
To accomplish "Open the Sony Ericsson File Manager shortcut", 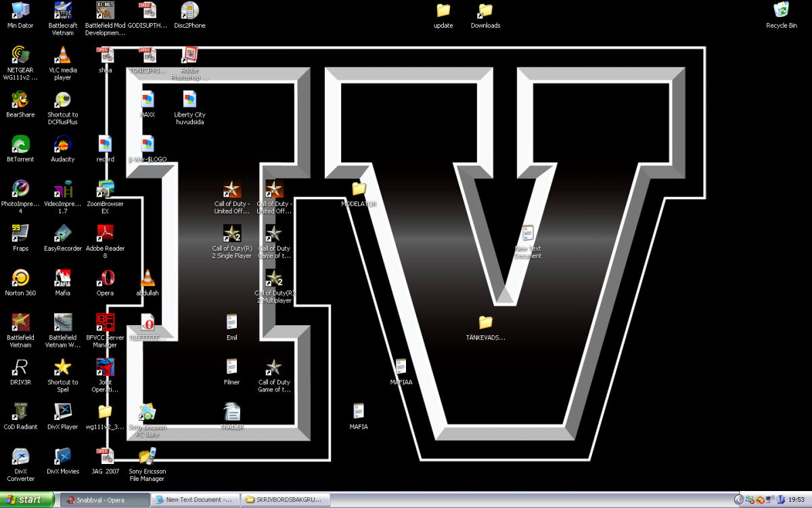I will point(147,457).
